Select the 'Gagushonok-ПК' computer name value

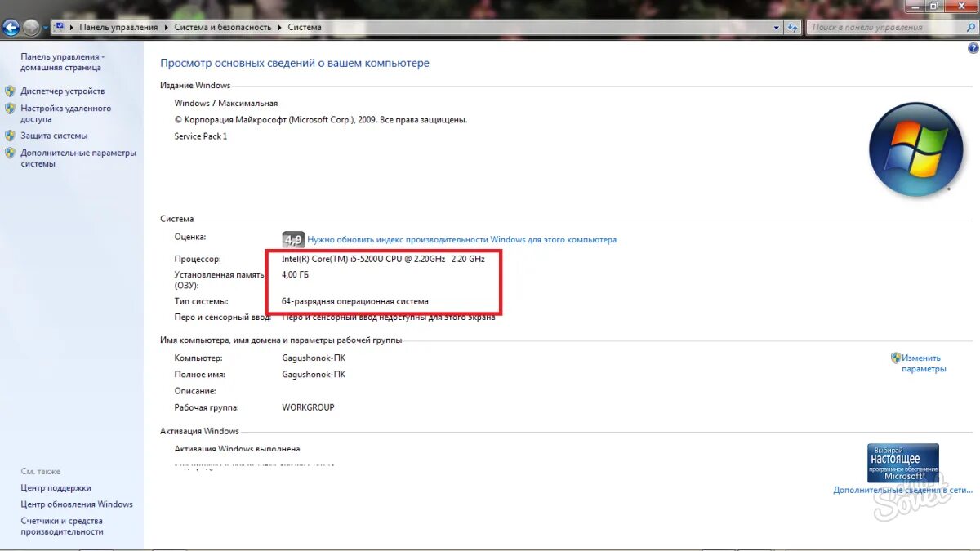click(x=314, y=358)
